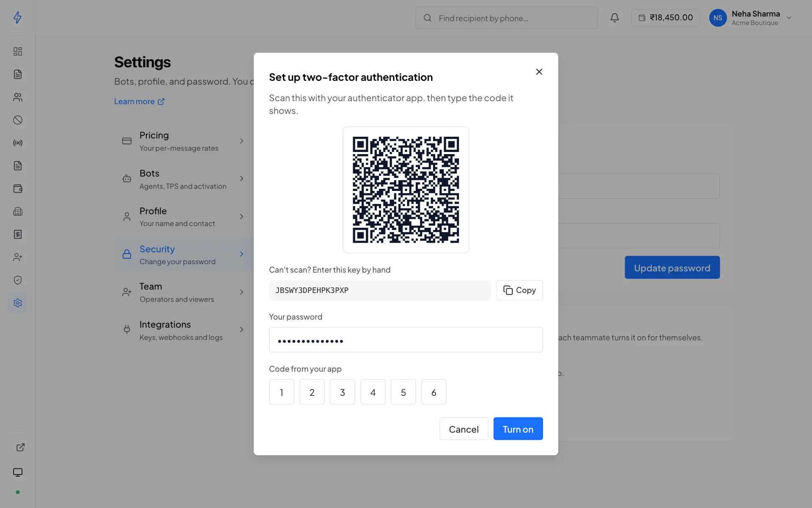Expand the Pricing row chevron

[x=241, y=141]
